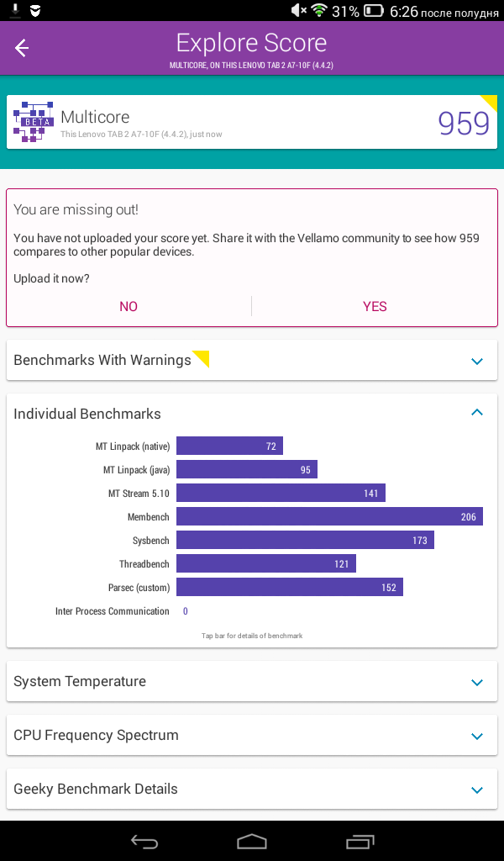Expand the System Temperature section

coord(252,681)
